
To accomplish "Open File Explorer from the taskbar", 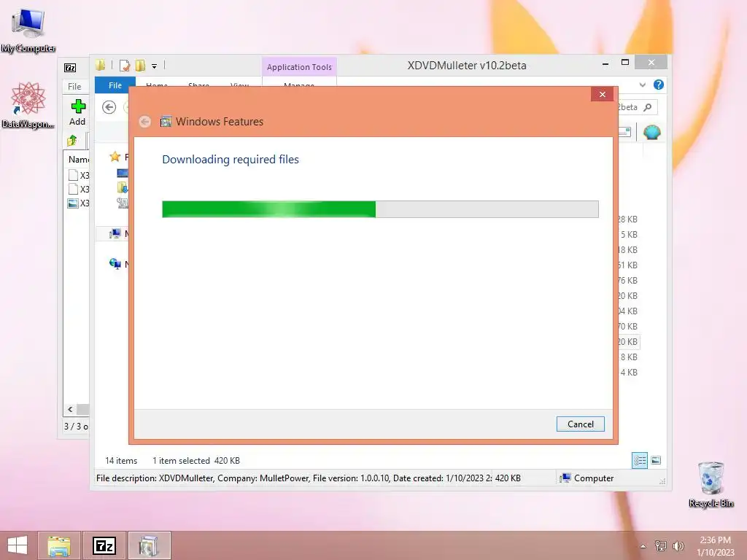I will tap(58, 545).
